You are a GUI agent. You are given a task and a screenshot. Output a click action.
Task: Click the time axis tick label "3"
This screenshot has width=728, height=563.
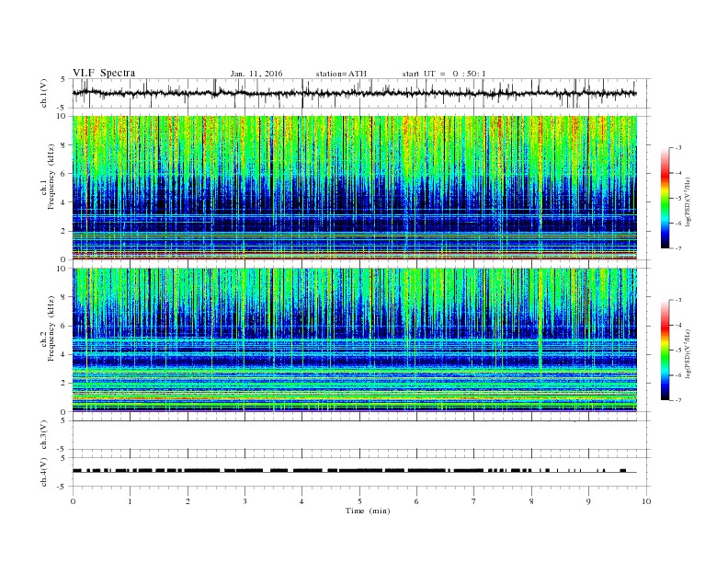tap(245, 501)
